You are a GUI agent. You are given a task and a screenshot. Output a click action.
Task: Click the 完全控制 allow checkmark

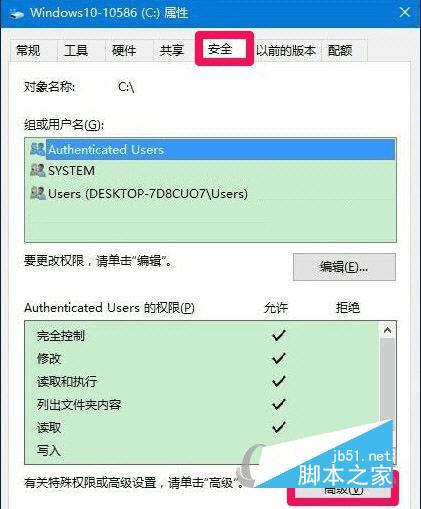tap(278, 335)
